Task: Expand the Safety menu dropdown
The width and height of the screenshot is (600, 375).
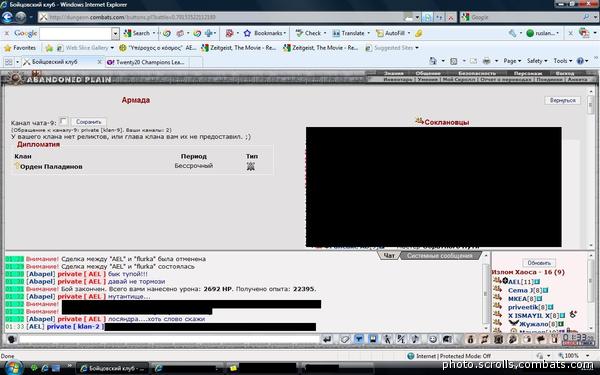Action: (x=537, y=61)
